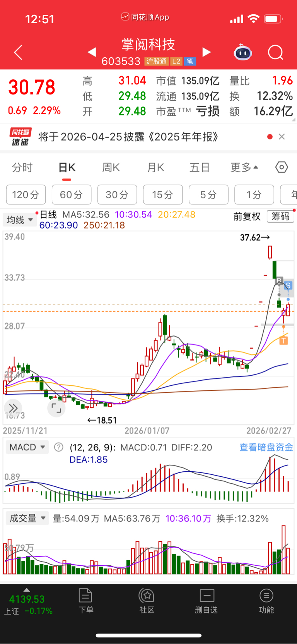
Task: Open the 成交量 indicator dropdown
Action: click(27, 518)
